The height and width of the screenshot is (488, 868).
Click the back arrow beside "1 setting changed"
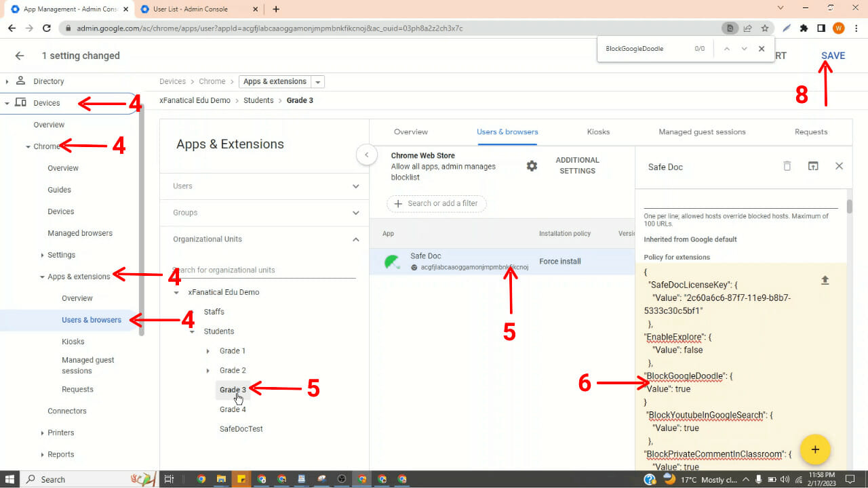tap(18, 56)
